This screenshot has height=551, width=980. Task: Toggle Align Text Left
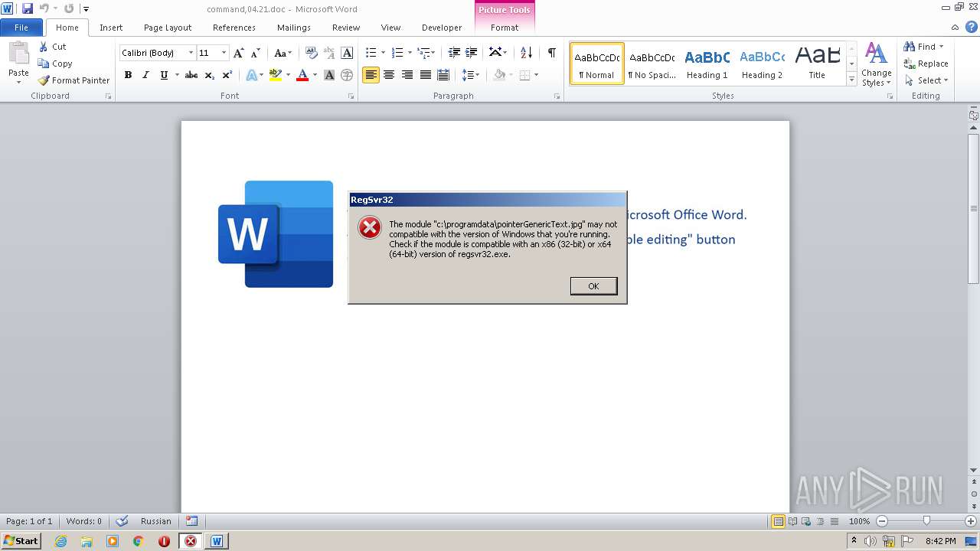tap(371, 75)
